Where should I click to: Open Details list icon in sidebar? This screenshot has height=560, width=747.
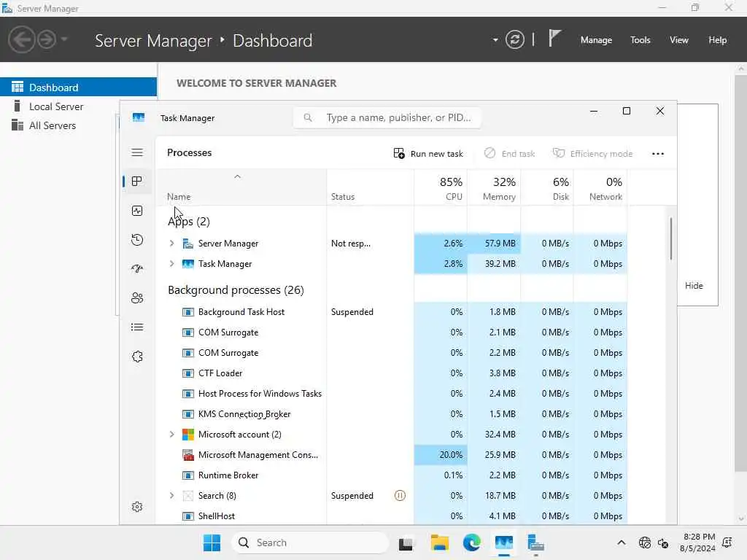pyautogui.click(x=137, y=327)
